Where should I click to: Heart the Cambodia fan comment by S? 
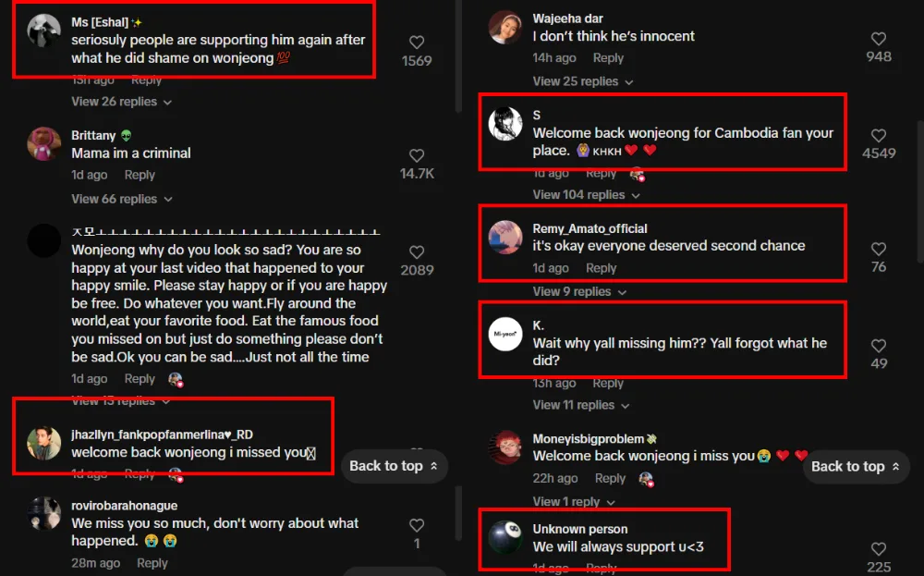coord(879,136)
